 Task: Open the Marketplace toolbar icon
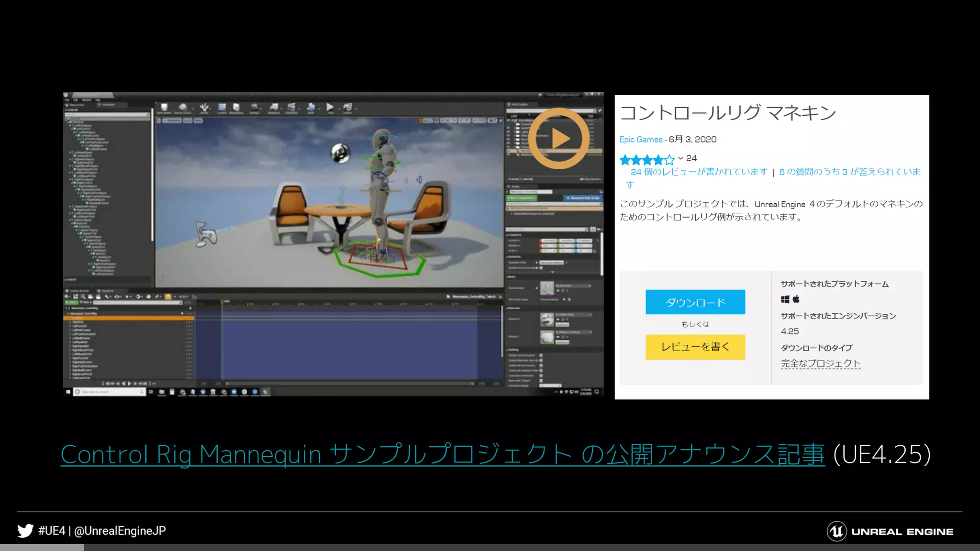(x=236, y=108)
